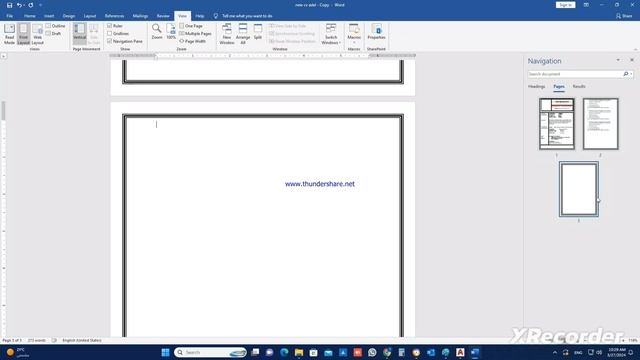The width and height of the screenshot is (640, 360).
Task: Click the Search document field
Action: 575,74
